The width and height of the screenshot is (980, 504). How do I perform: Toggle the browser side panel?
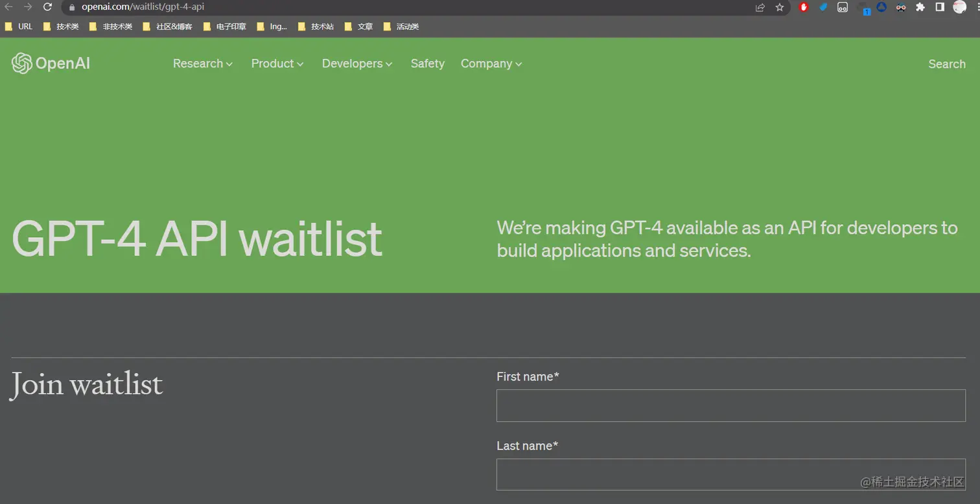coord(940,7)
